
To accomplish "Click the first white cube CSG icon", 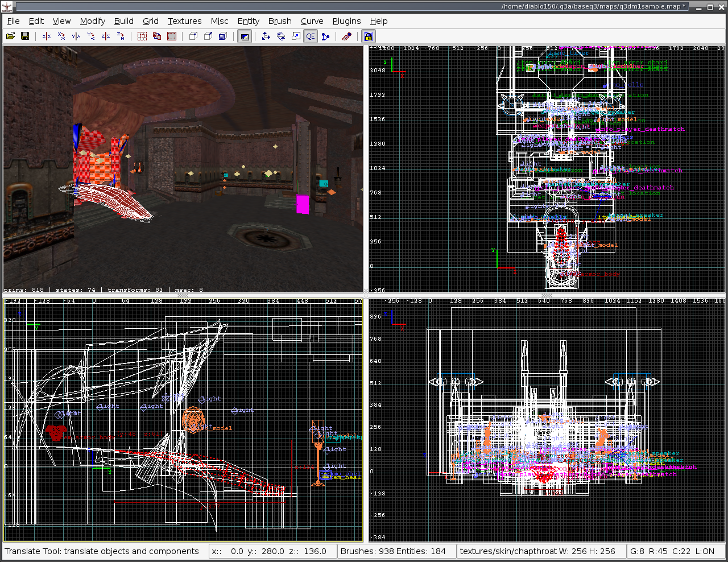I will [x=193, y=36].
